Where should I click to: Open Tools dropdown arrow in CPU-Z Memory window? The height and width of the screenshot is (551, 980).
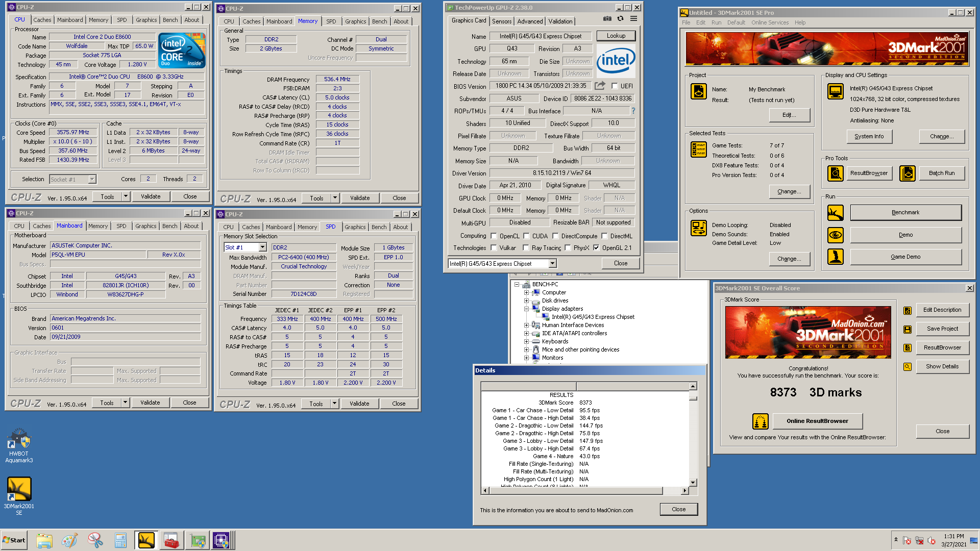[335, 198]
